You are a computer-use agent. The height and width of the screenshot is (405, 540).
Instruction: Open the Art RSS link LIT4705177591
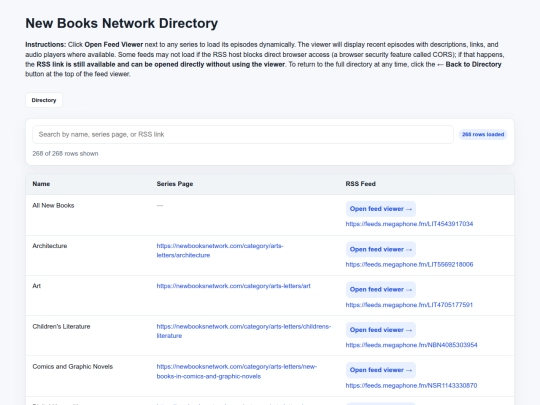click(409, 305)
